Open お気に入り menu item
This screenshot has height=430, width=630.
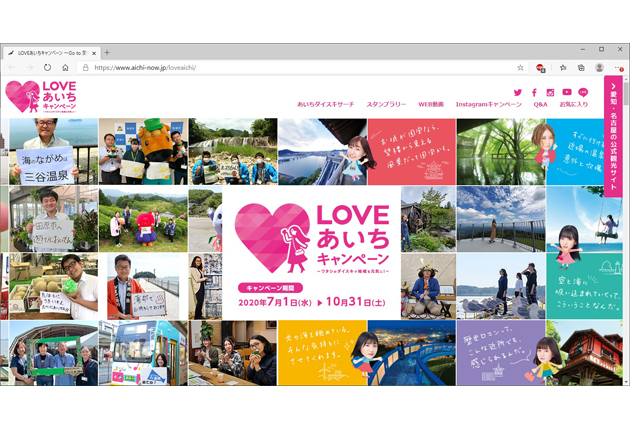573,104
